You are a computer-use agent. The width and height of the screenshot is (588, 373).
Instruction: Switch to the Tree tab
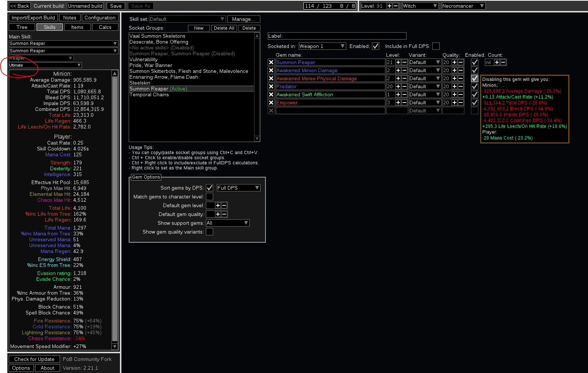(x=22, y=27)
